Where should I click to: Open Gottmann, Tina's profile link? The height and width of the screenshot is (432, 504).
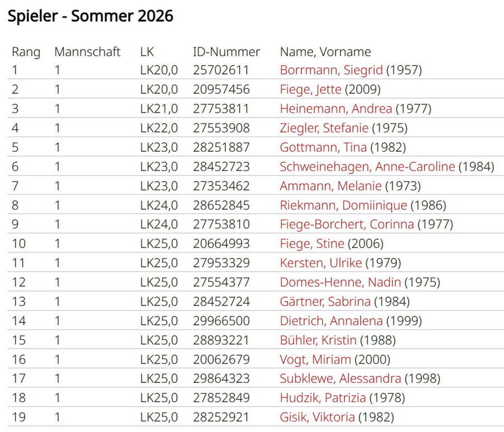(323, 148)
